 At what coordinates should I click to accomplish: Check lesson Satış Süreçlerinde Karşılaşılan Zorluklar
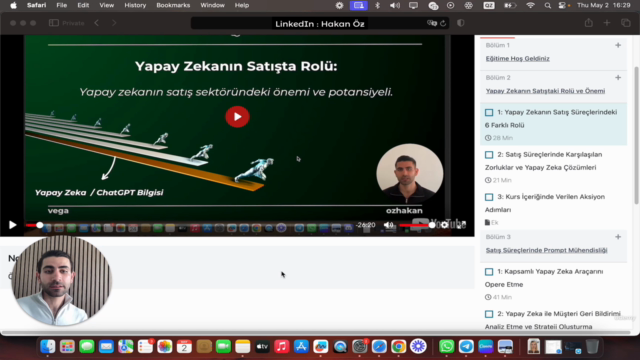tap(489, 155)
